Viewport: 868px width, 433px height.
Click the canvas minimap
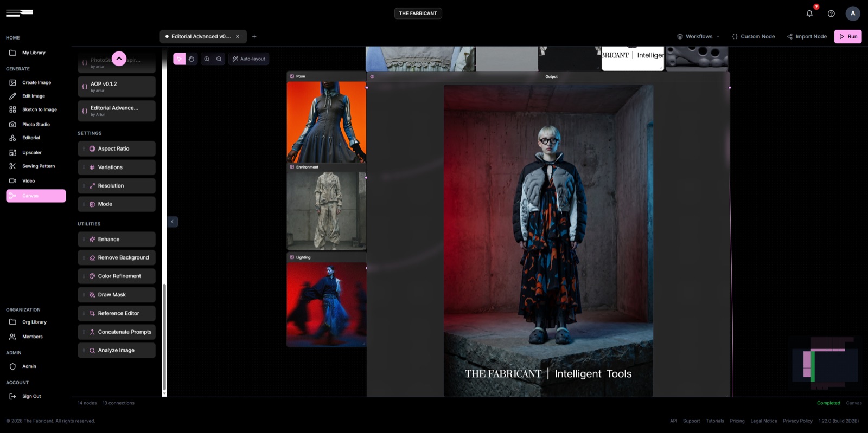coord(825,363)
